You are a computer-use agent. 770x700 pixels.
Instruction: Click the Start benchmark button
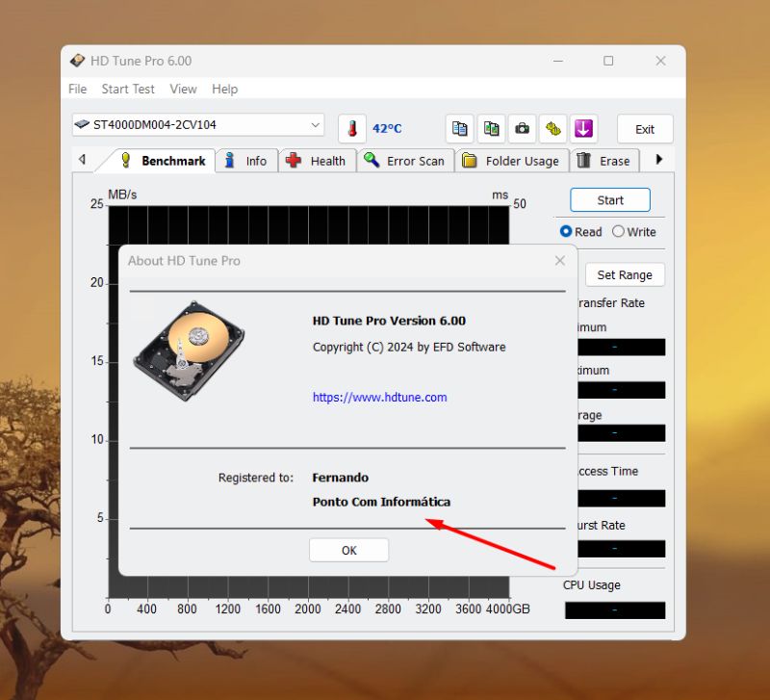click(x=610, y=200)
